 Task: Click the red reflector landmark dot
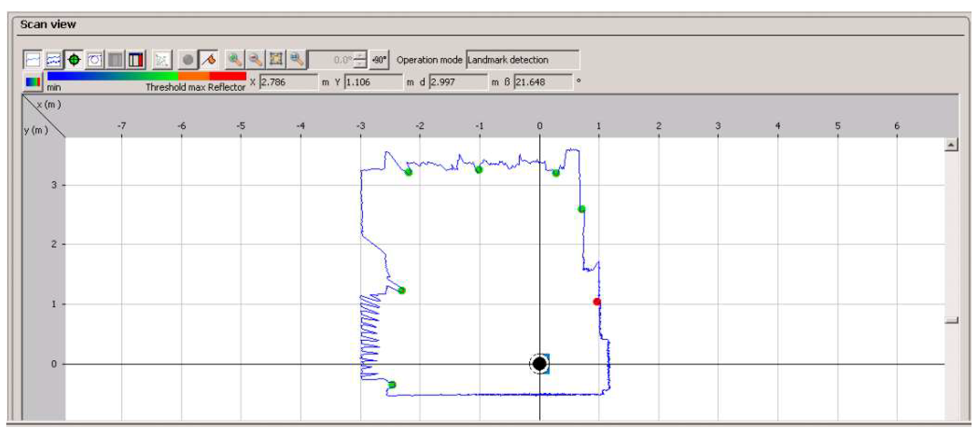[x=597, y=302]
